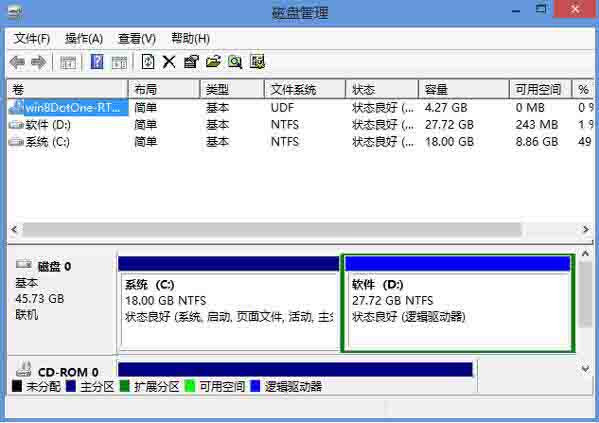Select the 系统 (C:) volume row

coord(300,142)
